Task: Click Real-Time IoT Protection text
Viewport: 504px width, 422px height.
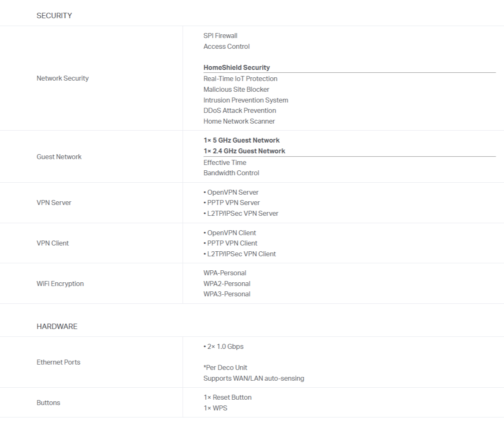Action: coord(240,79)
